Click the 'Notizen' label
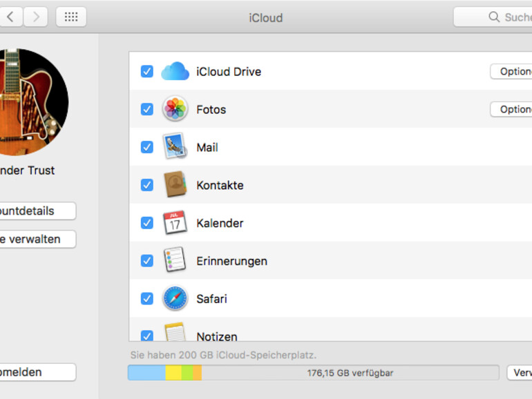Viewport: 532px width, 399px height. [x=217, y=336]
